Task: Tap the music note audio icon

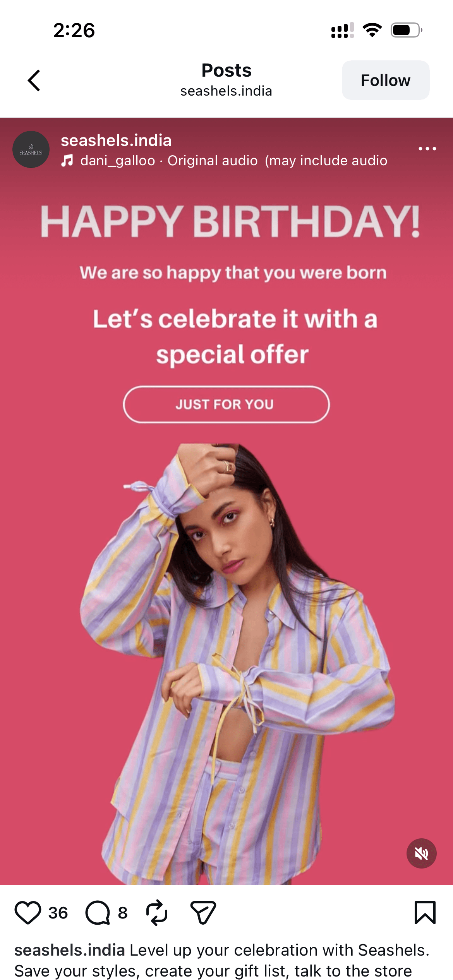Action: [x=67, y=161]
